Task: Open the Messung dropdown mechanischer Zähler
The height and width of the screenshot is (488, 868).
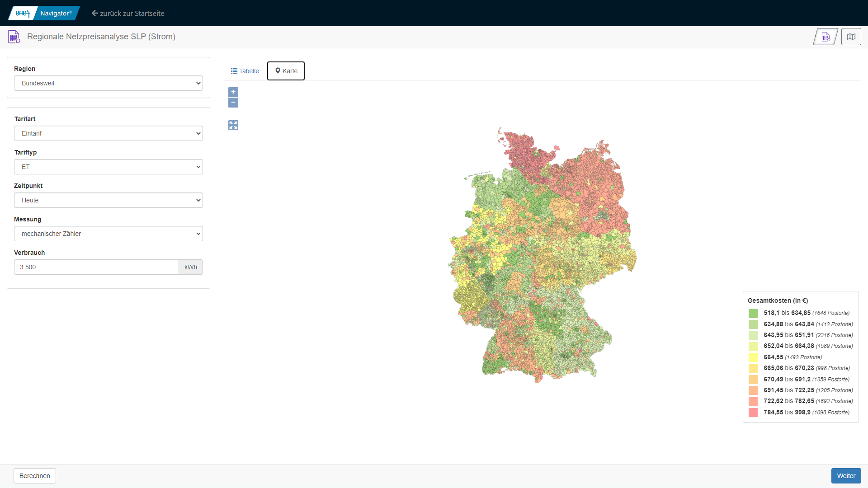Action: point(108,234)
